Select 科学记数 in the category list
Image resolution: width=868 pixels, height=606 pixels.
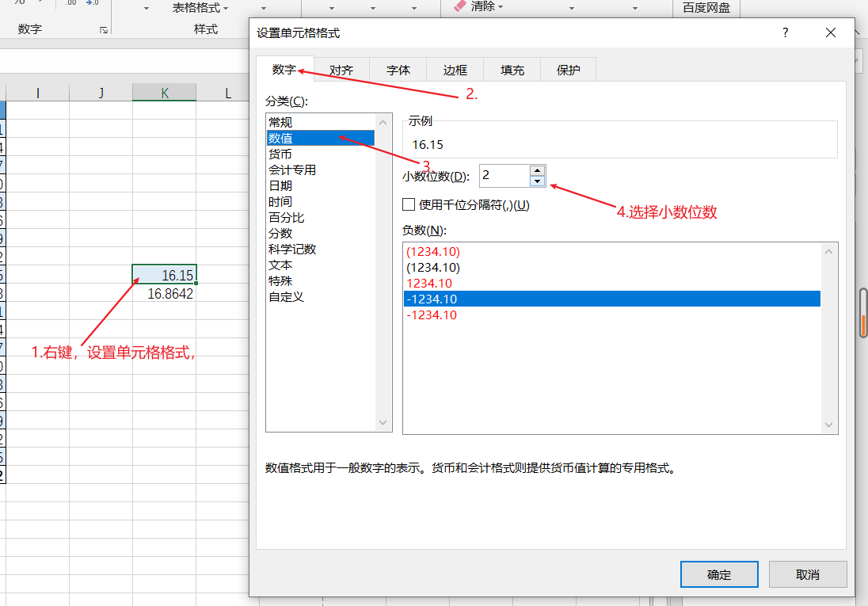click(x=321, y=250)
